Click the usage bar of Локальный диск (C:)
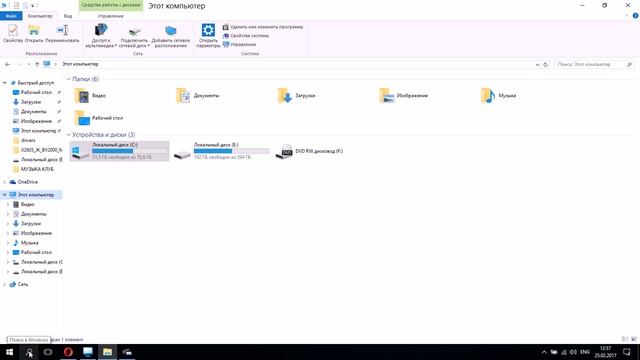 pos(130,151)
